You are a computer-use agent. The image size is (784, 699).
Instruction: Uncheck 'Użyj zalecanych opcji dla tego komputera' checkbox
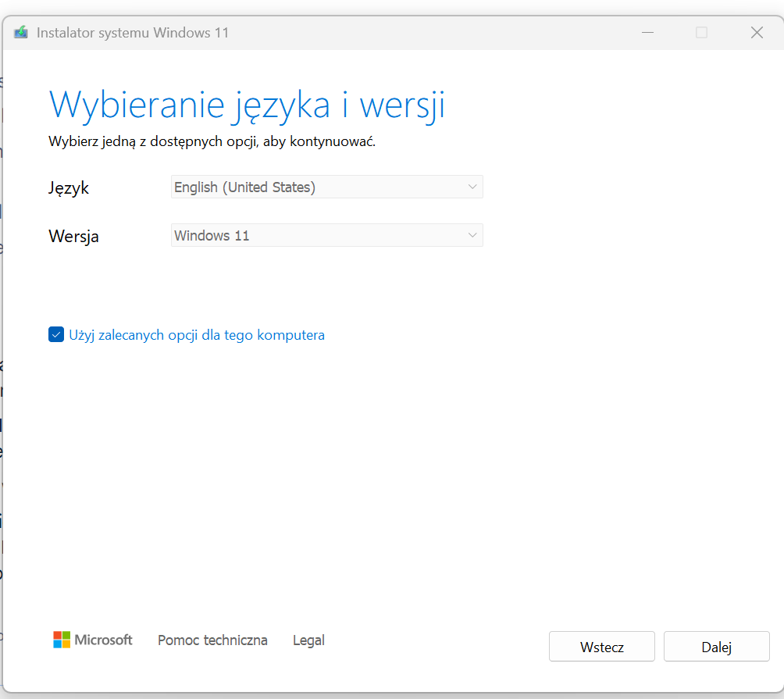point(56,334)
